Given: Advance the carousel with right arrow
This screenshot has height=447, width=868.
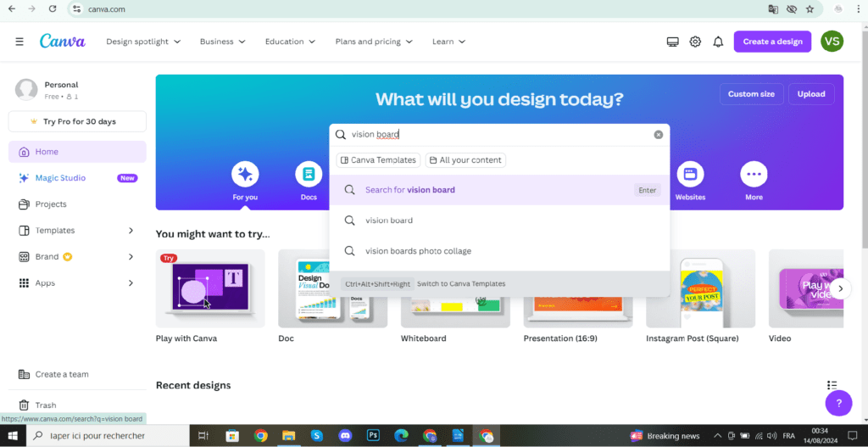Looking at the screenshot, I should 840,288.
